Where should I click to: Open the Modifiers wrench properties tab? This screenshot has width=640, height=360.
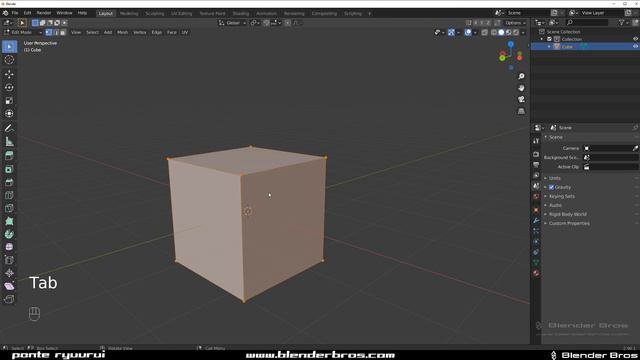[x=536, y=220]
